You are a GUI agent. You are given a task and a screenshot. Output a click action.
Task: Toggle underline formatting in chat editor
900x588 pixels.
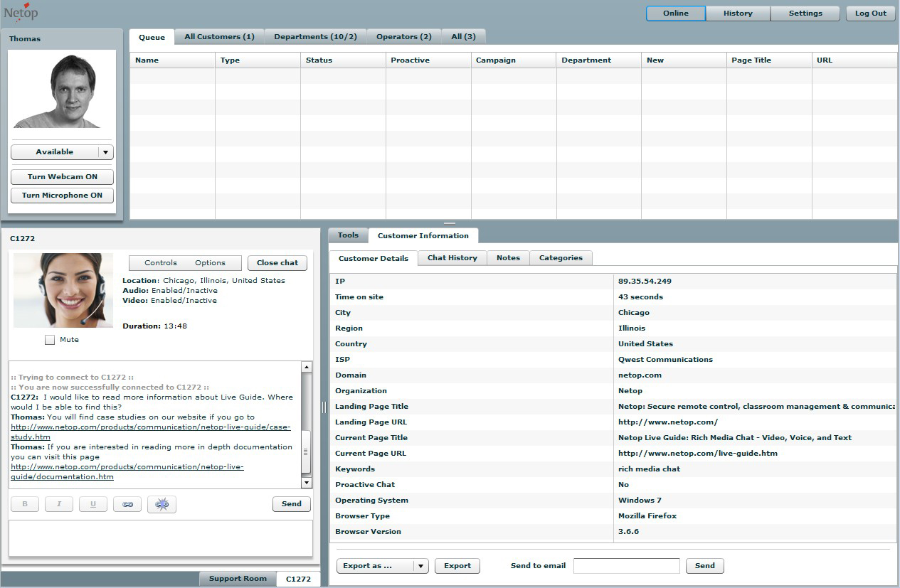coord(93,504)
